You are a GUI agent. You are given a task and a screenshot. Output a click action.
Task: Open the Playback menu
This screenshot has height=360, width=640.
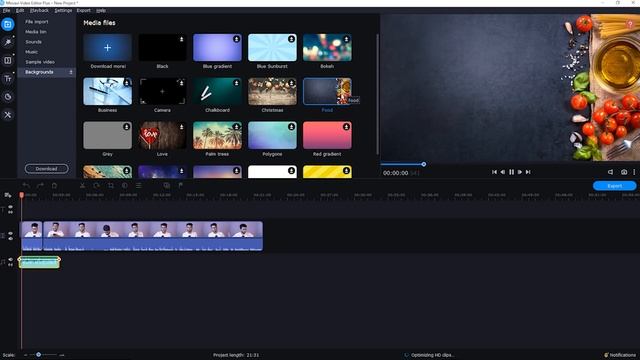point(39,11)
